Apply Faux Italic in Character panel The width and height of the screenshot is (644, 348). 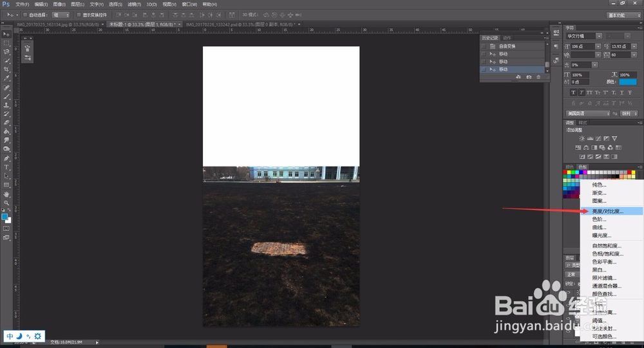582,93
